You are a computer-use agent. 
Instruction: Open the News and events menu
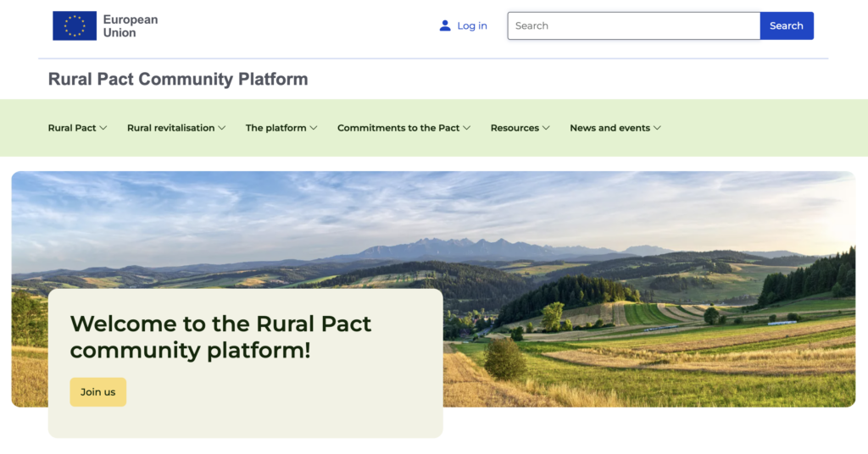click(x=609, y=128)
